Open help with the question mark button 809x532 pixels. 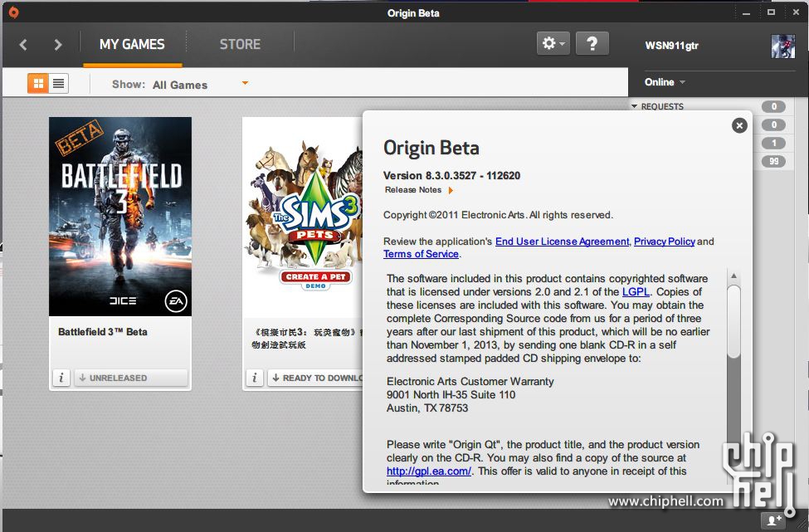click(592, 43)
